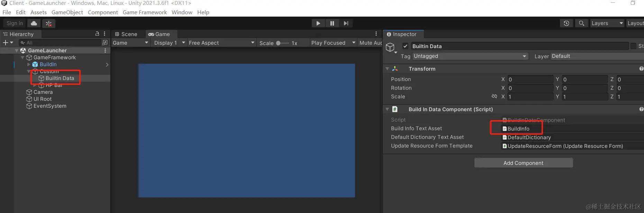Select the EventSystem object in Hierarchy
The image size is (644, 213).
50,106
